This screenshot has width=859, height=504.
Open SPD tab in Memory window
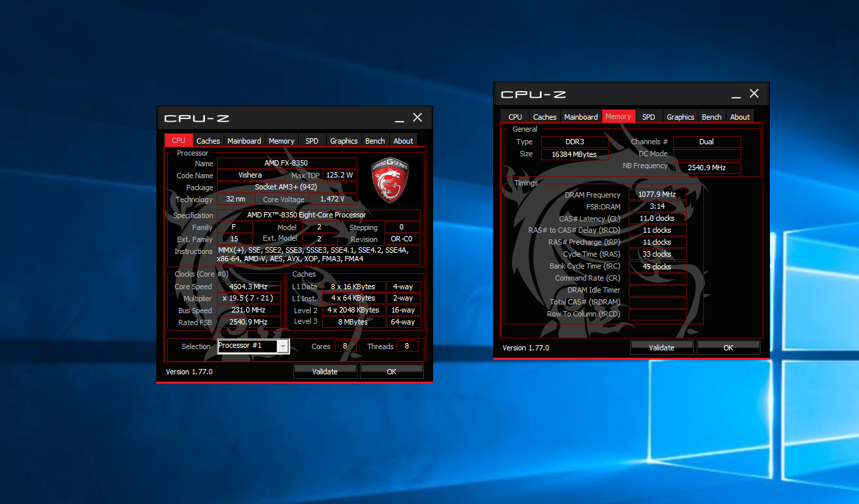coord(649,117)
